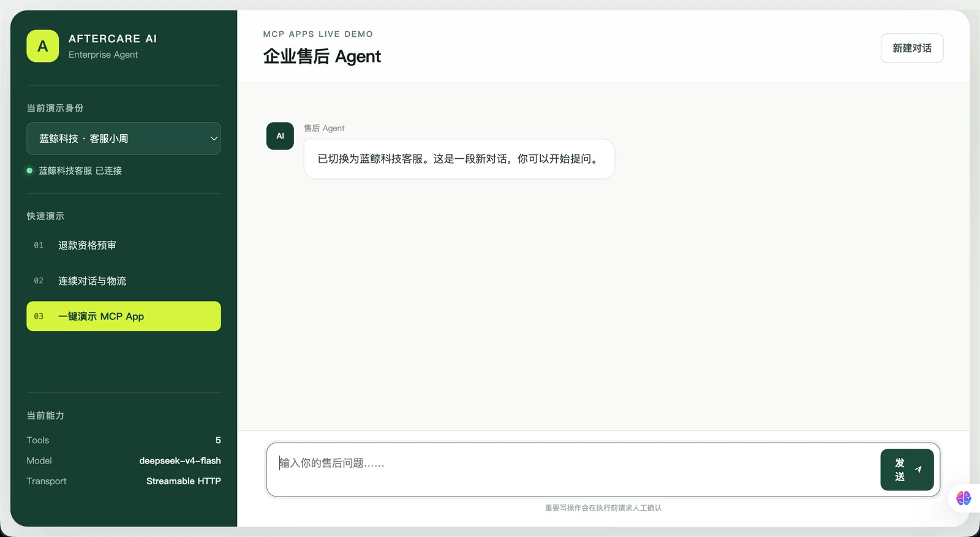
Task: Click the 蓝鲸科技客服 已连接 status text
Action: (80, 170)
